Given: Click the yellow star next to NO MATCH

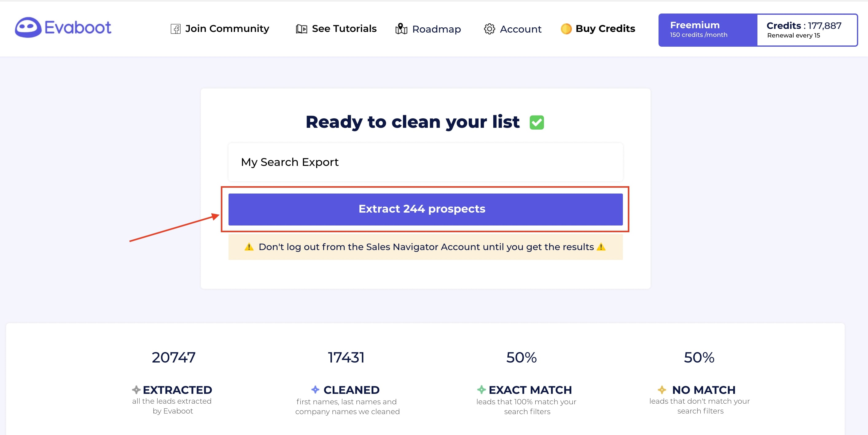Looking at the screenshot, I should click(662, 390).
